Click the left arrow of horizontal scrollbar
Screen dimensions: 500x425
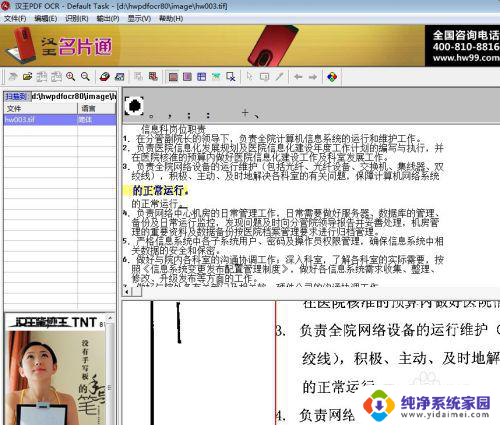(127, 292)
